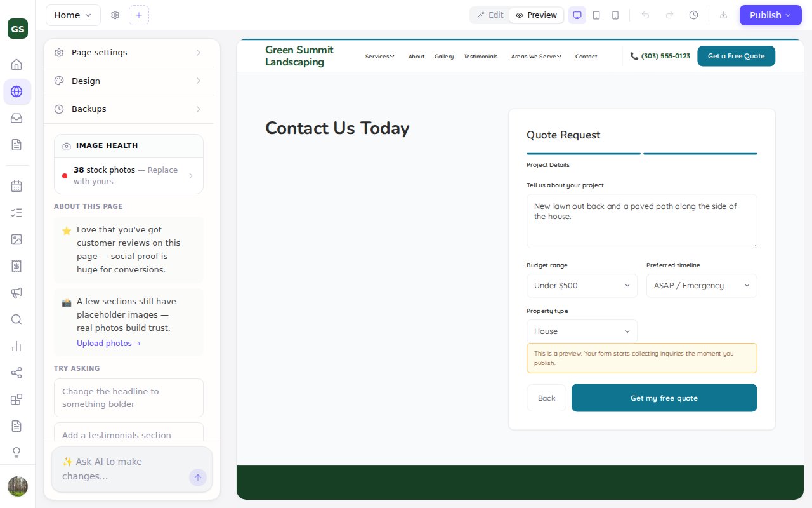Screen dimensions: 812x508
Task: Select the Website globe icon in sidebar
Action: click(x=17, y=91)
